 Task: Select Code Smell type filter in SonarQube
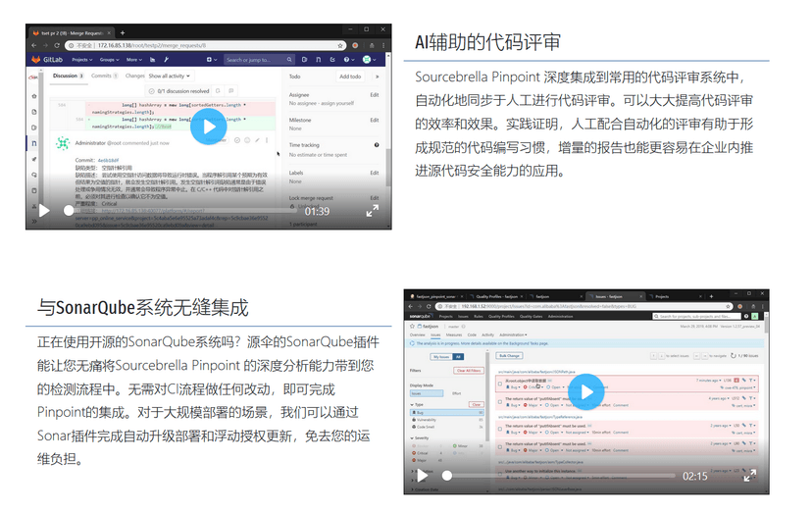point(447,427)
